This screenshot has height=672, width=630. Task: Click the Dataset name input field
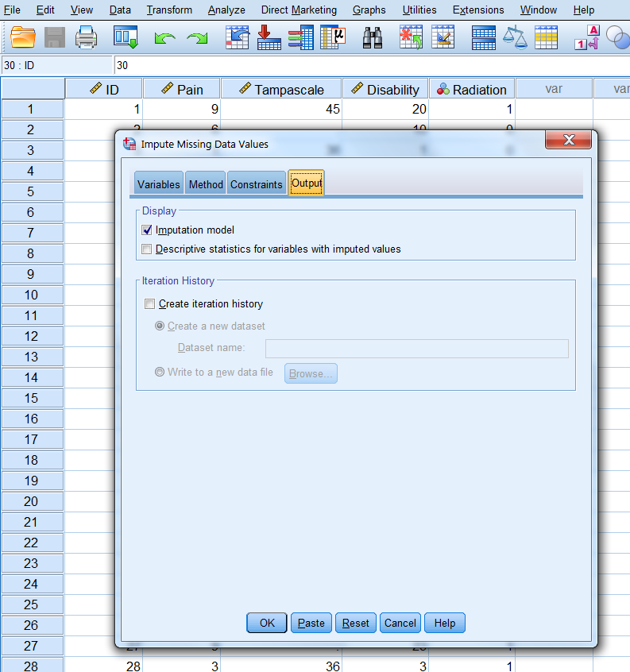tap(416, 349)
